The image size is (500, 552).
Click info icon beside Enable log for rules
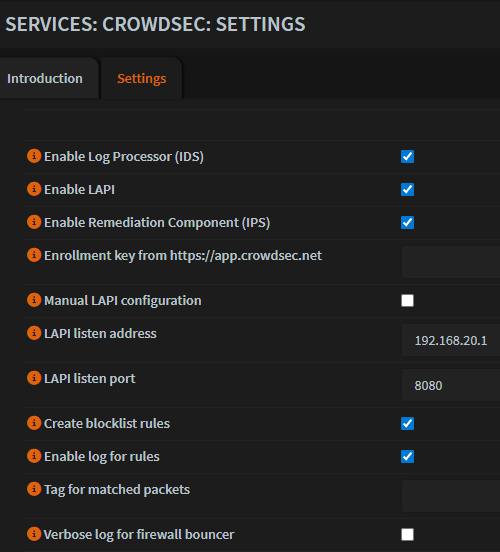point(34,456)
